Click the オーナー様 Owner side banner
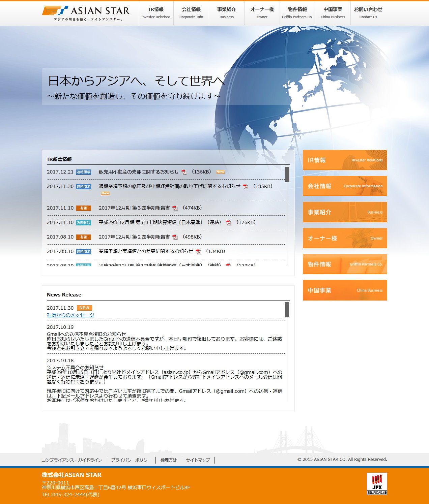 (345, 238)
